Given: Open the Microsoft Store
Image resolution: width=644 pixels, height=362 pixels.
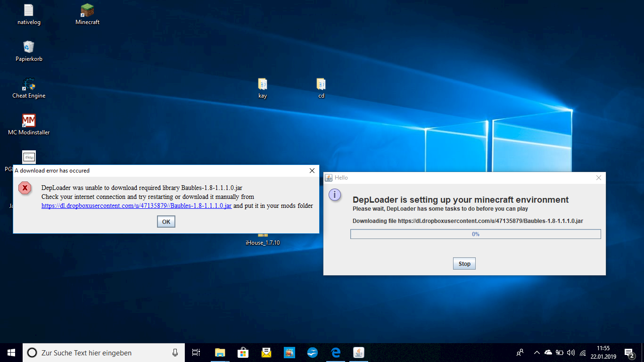Looking at the screenshot, I should pyautogui.click(x=243, y=353).
